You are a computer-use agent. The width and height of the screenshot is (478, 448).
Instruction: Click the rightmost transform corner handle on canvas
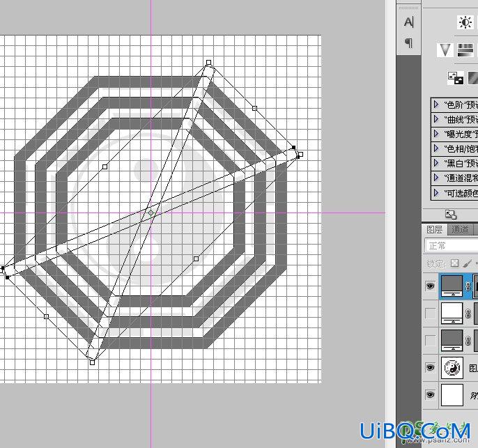(300, 155)
